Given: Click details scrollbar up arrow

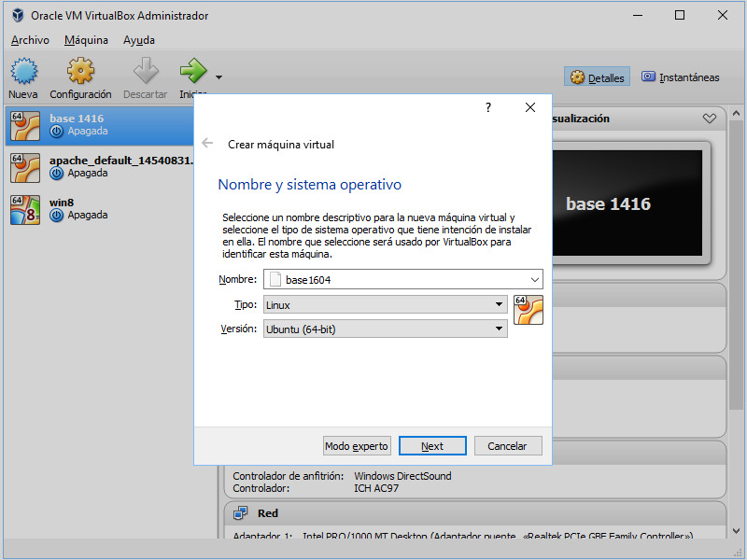Looking at the screenshot, I should pyautogui.click(x=736, y=113).
